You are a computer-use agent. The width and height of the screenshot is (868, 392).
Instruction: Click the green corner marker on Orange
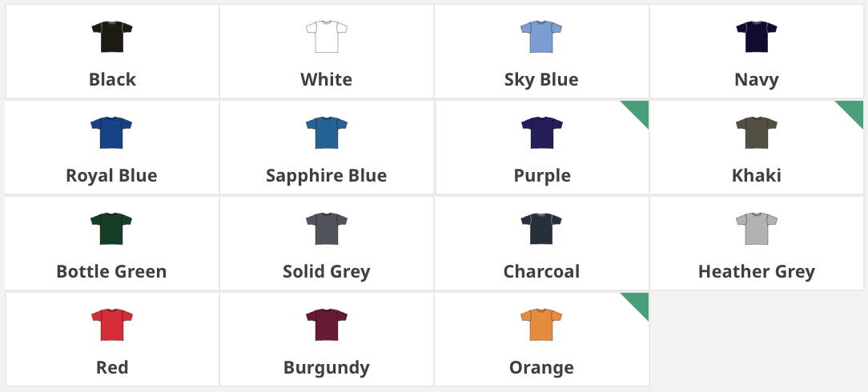(x=638, y=302)
